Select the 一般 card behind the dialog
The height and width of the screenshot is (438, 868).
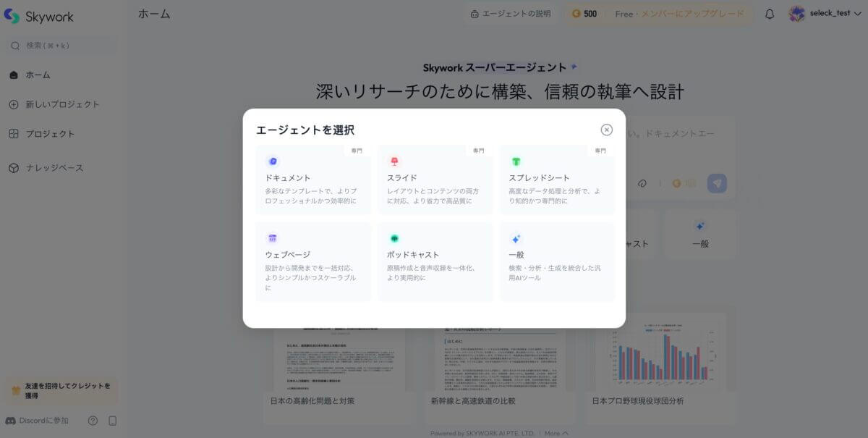pyautogui.click(x=700, y=235)
